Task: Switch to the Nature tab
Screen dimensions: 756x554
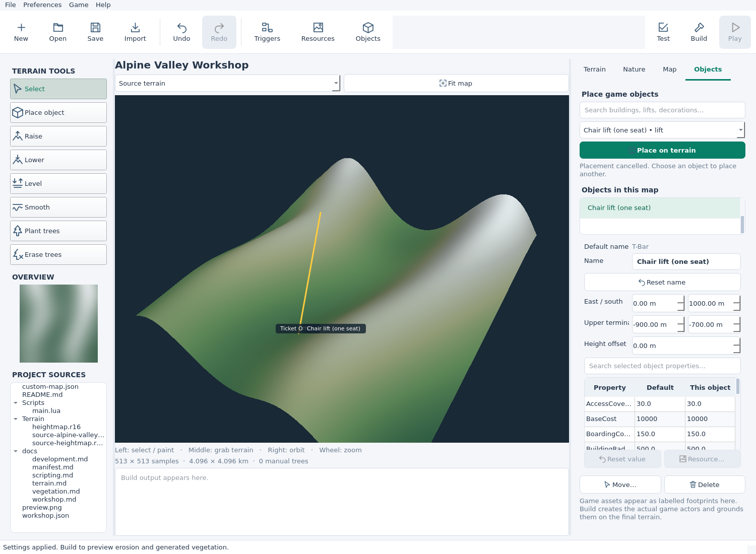Action: (x=634, y=70)
